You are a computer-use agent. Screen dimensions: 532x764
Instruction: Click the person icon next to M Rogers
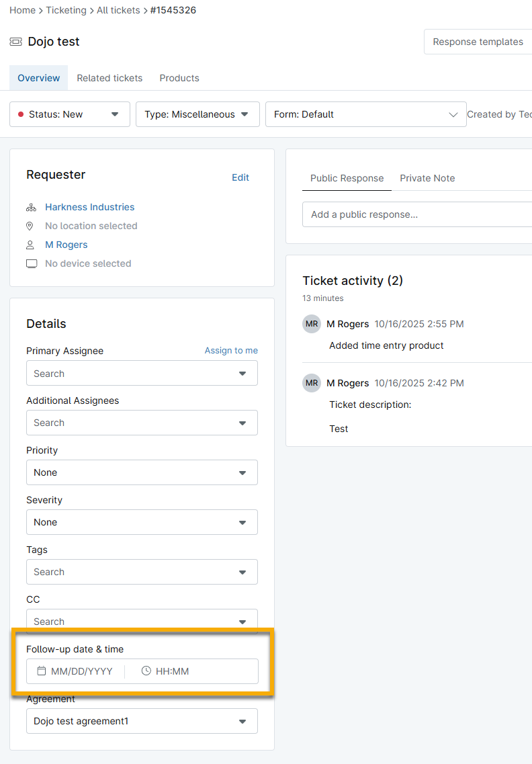[x=30, y=245]
